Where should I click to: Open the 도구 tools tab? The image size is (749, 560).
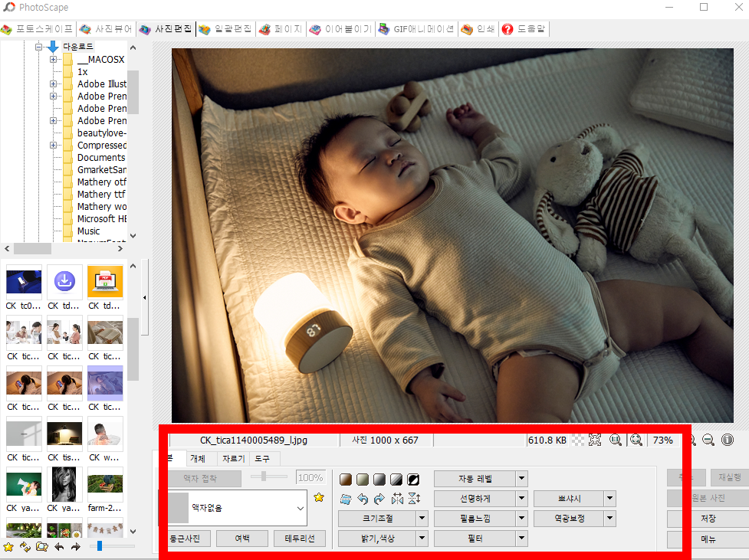(262, 459)
